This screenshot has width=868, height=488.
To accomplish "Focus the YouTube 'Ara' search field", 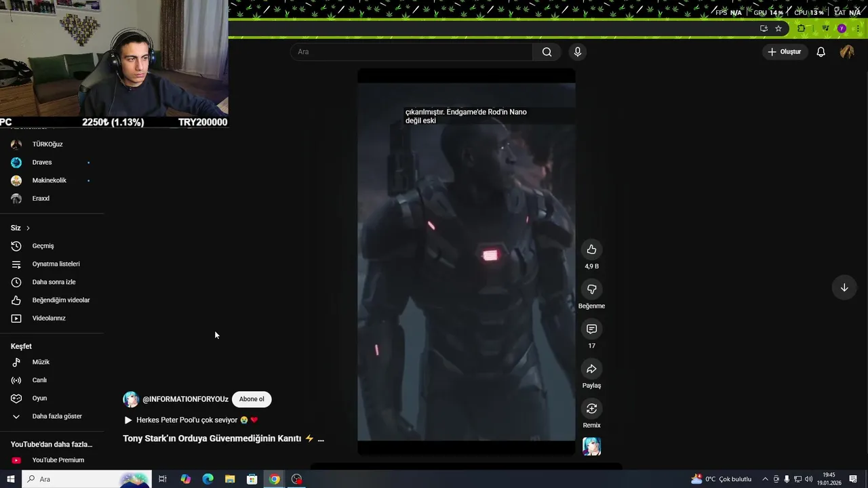I will pos(412,52).
